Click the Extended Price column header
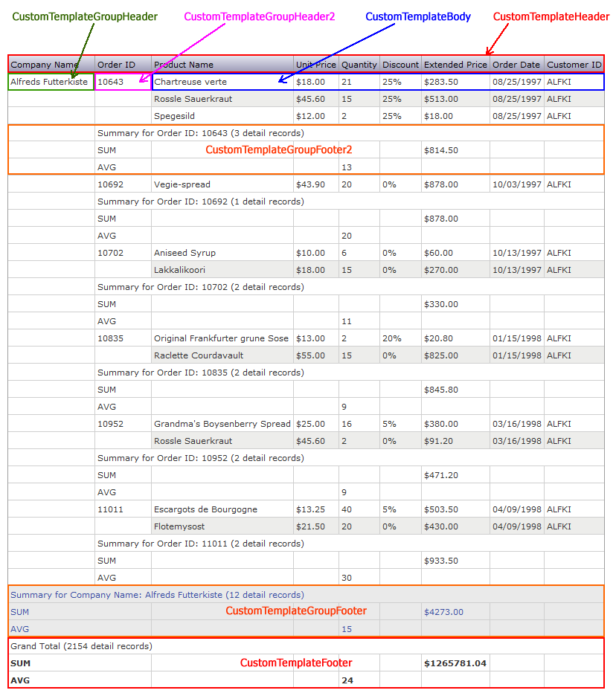 tap(455, 65)
